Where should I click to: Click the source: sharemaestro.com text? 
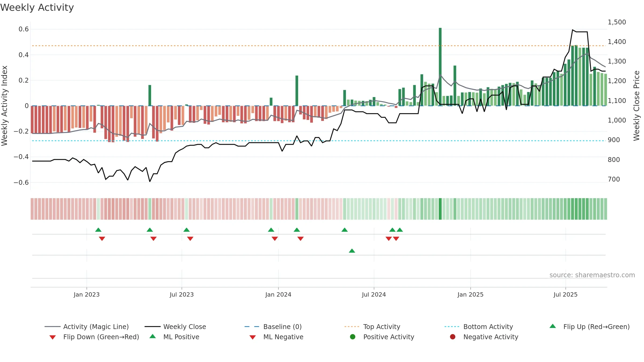click(592, 275)
